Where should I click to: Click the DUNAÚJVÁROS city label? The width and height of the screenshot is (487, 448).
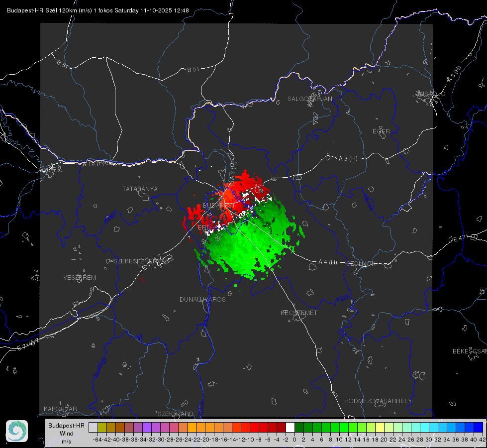coord(202,299)
